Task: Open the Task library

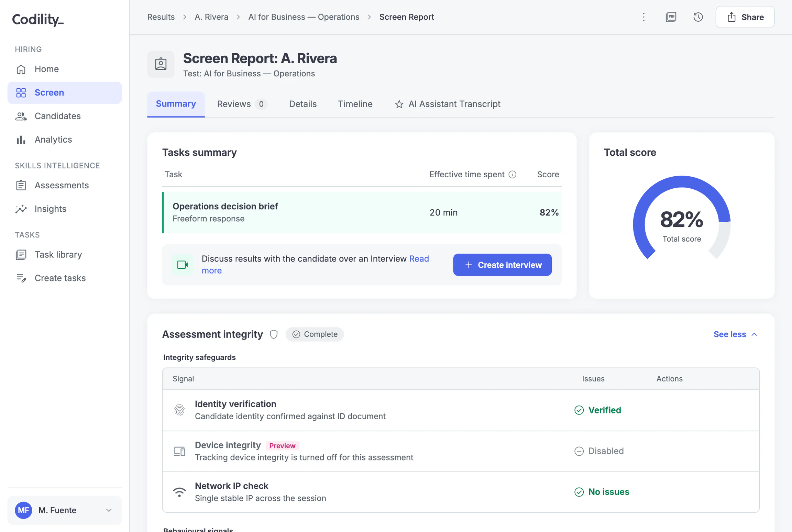Action: pyautogui.click(x=65, y=255)
